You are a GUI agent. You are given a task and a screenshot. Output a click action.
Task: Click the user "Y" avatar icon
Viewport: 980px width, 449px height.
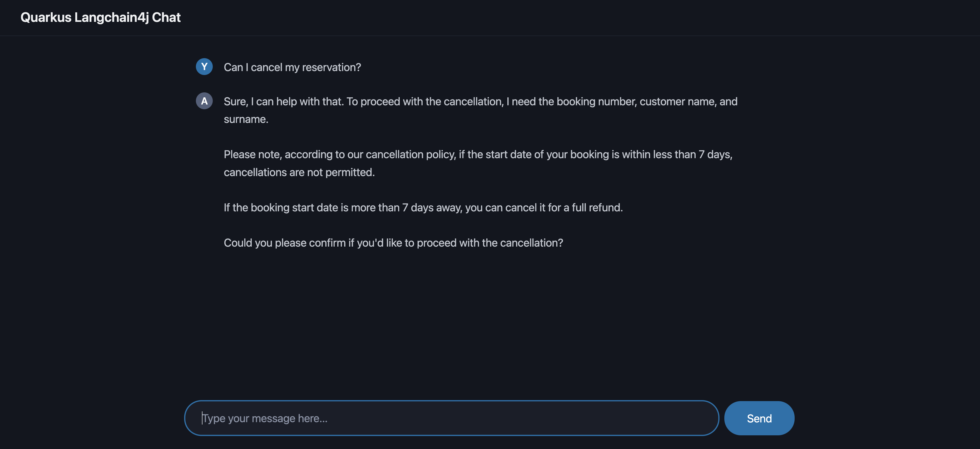point(204,67)
